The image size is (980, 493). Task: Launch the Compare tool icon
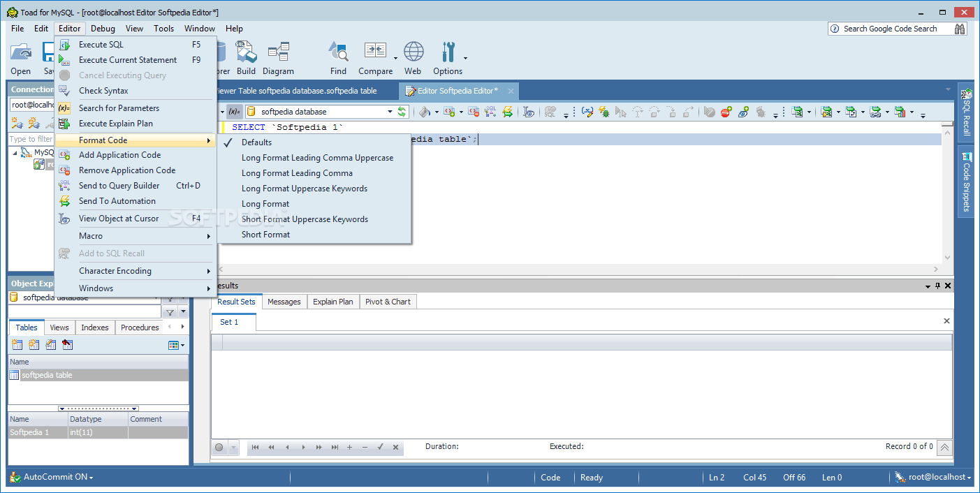[x=375, y=57]
